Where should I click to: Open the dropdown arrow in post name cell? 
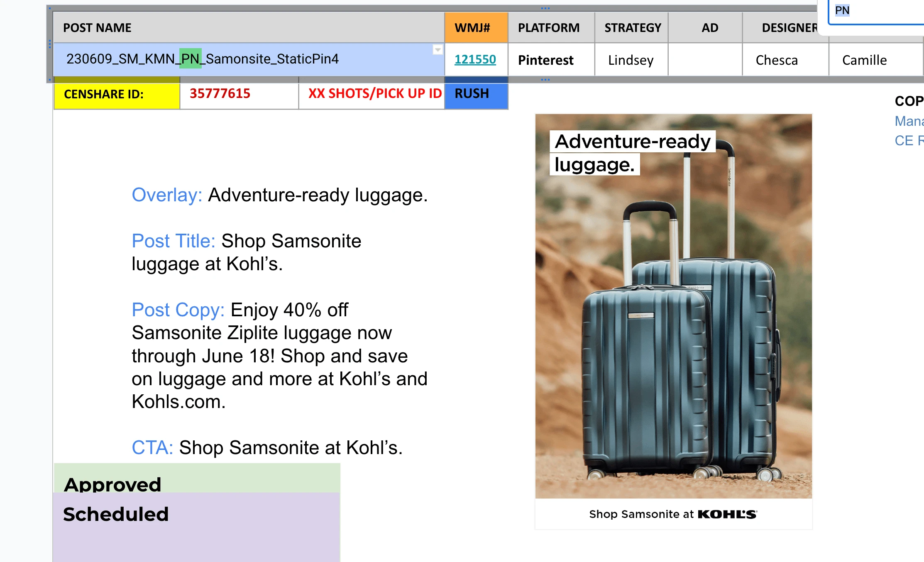[x=438, y=50]
